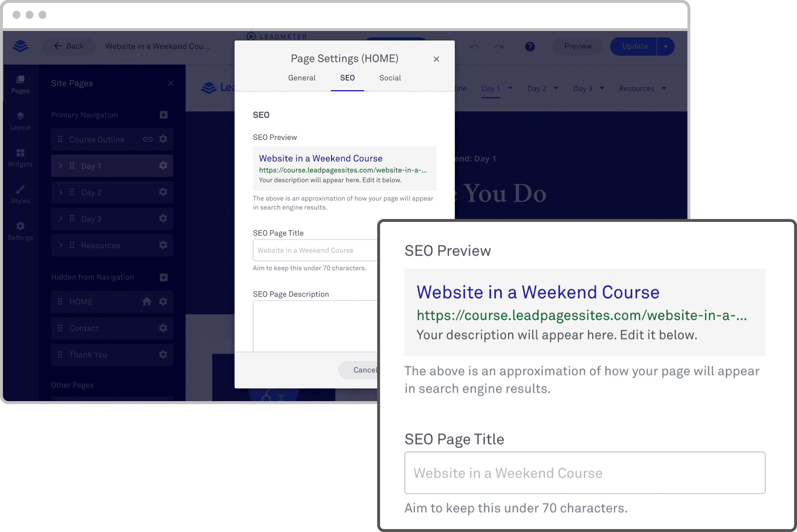Close the Page Settings dialog
The image size is (797, 532).
point(436,59)
